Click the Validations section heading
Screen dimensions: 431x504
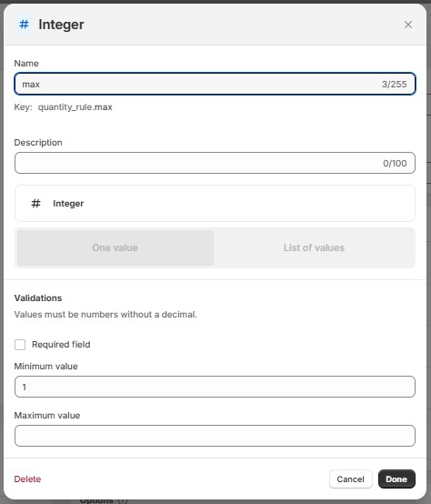pyautogui.click(x=38, y=298)
